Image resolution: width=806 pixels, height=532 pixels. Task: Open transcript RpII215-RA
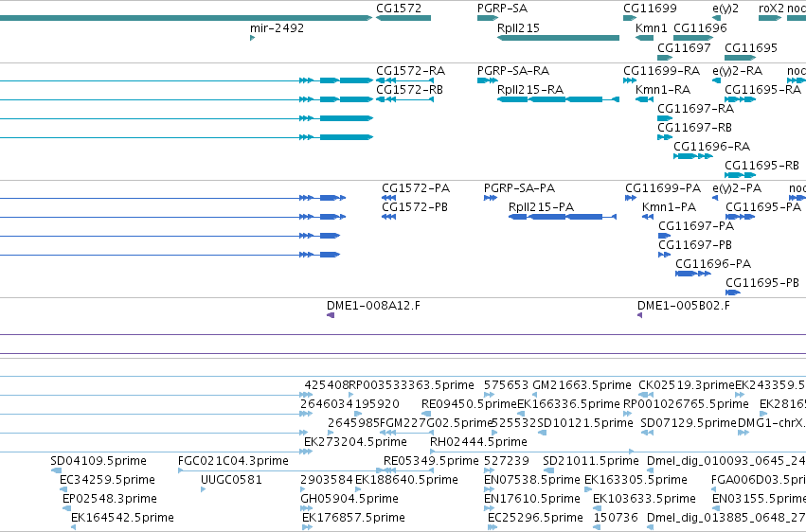click(530, 90)
